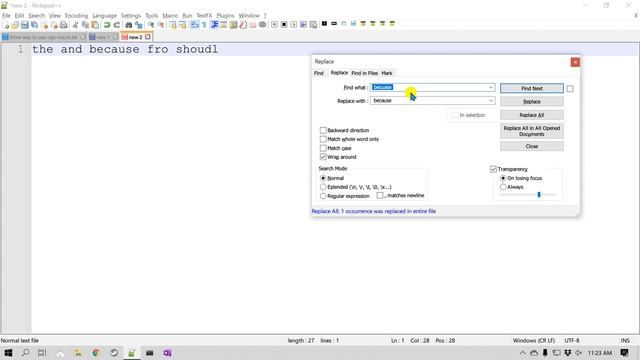
Task: Expand the Find what history dropdown
Action: point(491,87)
